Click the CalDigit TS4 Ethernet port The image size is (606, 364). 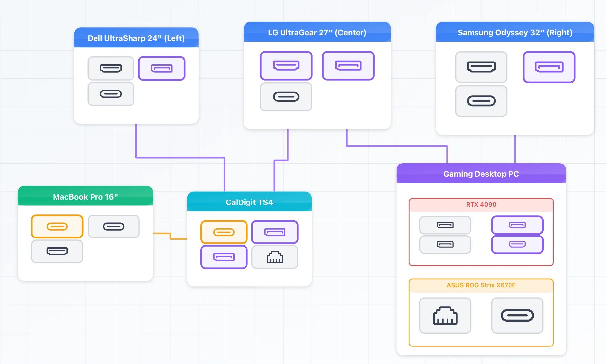click(275, 257)
